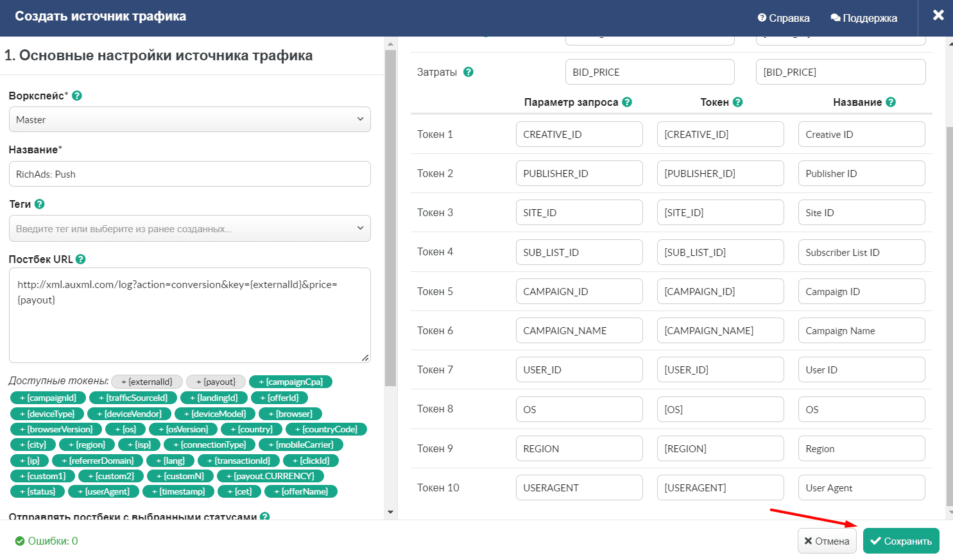Click the help icon next to Воркспейс
Viewport: 953px width, 560px height.
pos(77,96)
